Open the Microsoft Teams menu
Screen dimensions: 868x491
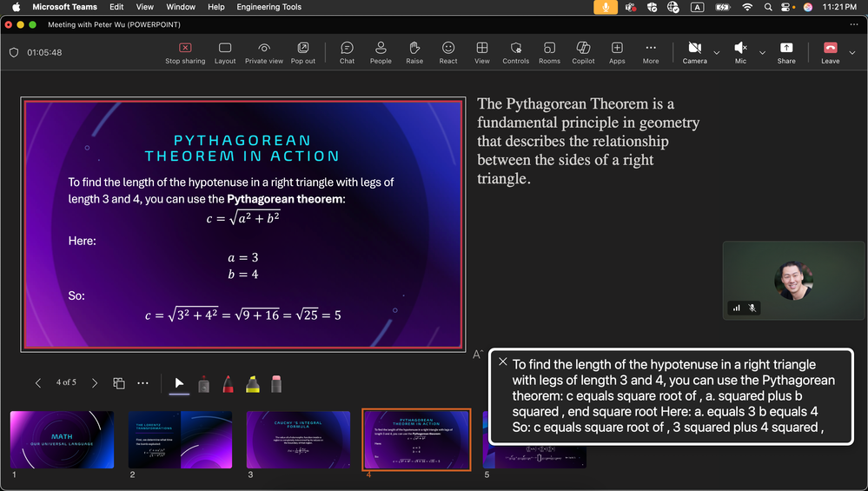tap(65, 7)
